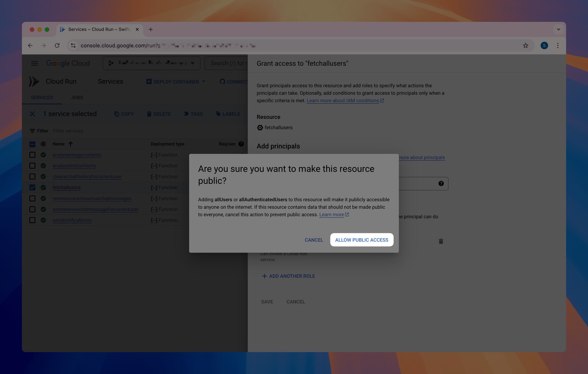Bookmark this page with star
This screenshot has width=588, height=374.
tap(525, 45)
